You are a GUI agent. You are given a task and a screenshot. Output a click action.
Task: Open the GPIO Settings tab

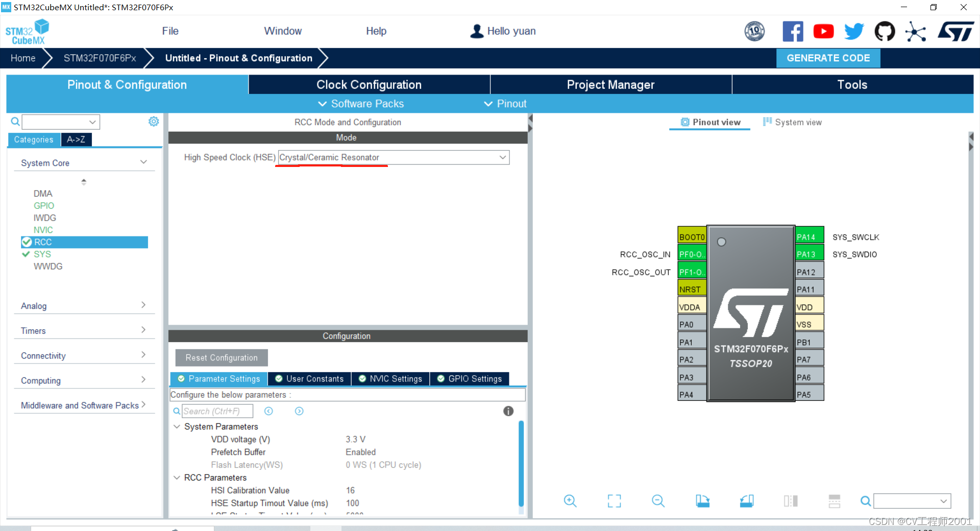[x=470, y=379]
